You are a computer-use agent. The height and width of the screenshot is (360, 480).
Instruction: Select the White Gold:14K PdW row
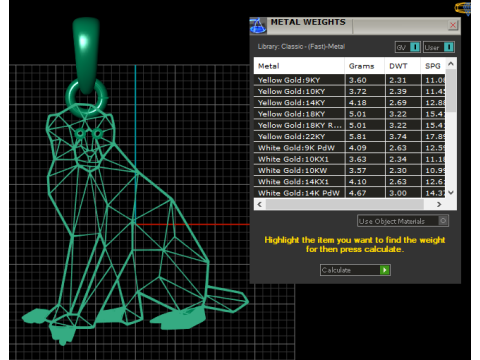[350, 193]
